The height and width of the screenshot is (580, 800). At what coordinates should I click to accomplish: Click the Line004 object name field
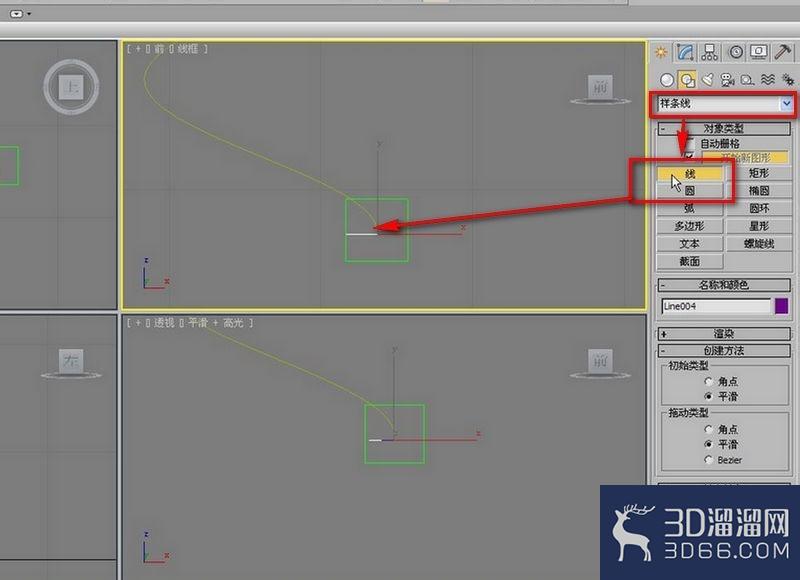(x=716, y=306)
